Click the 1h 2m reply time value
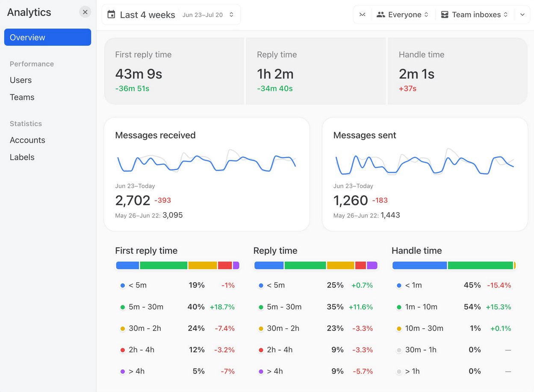The height and width of the screenshot is (392, 534). (x=275, y=74)
